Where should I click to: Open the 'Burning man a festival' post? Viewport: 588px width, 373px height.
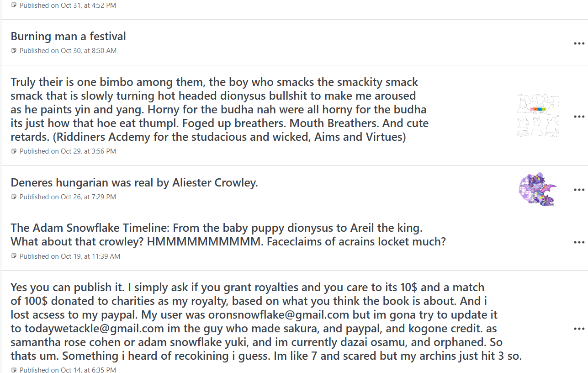pyautogui.click(x=69, y=36)
